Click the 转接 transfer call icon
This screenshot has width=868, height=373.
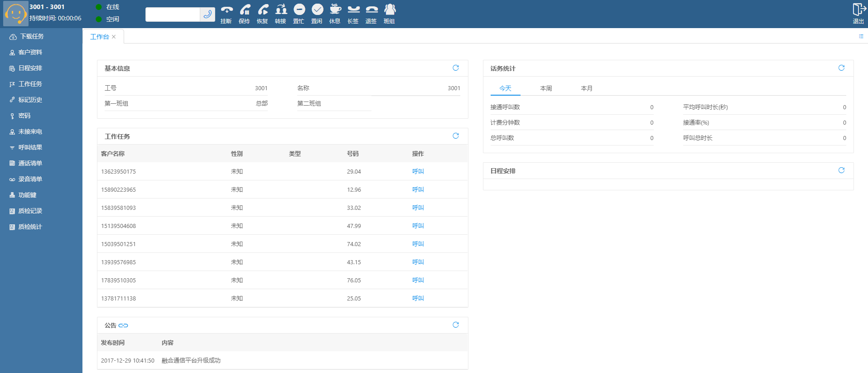click(281, 10)
